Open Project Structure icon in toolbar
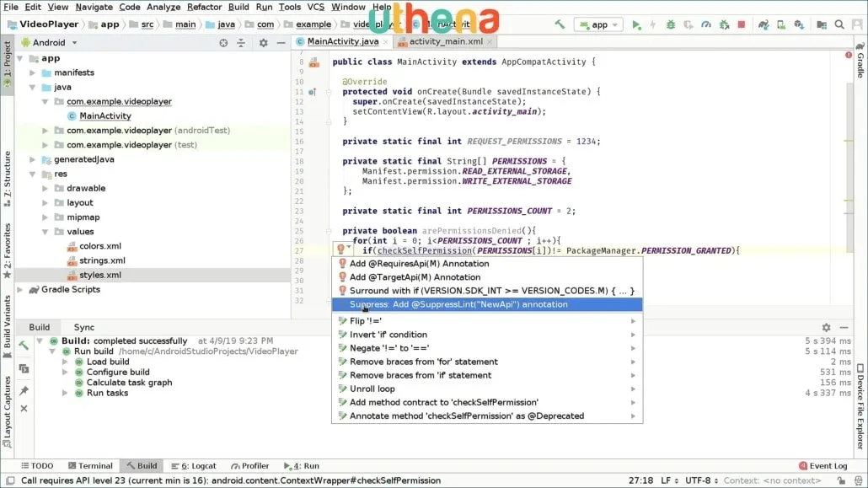Screen dimensions: 868x488 point(822,25)
